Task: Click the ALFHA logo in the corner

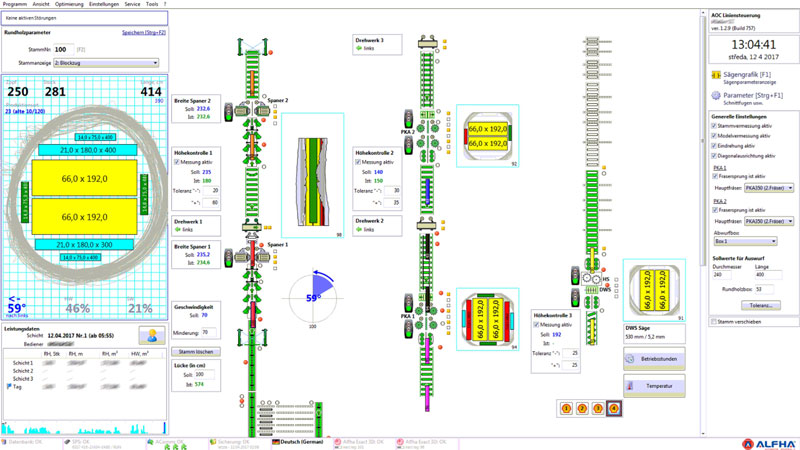Action: coord(768,441)
